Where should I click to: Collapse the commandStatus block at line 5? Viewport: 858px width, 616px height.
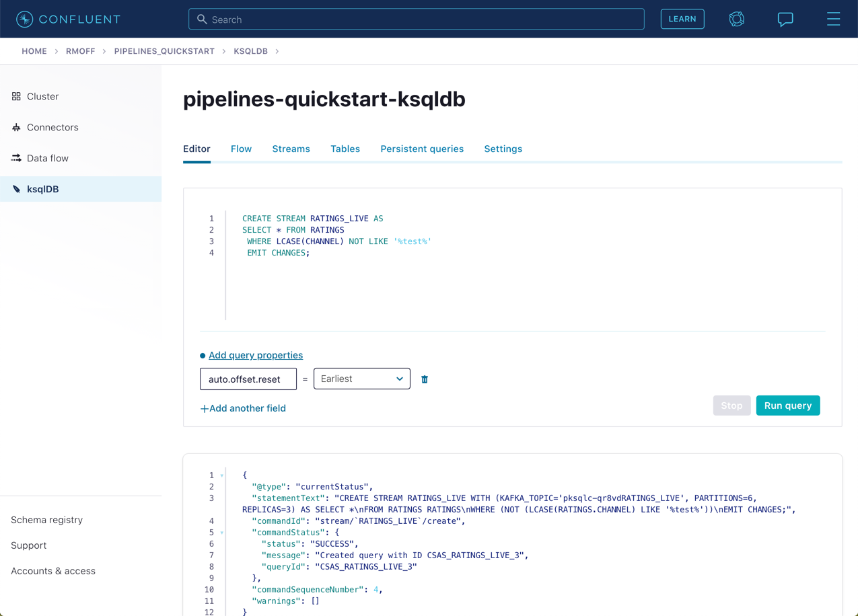(x=222, y=533)
